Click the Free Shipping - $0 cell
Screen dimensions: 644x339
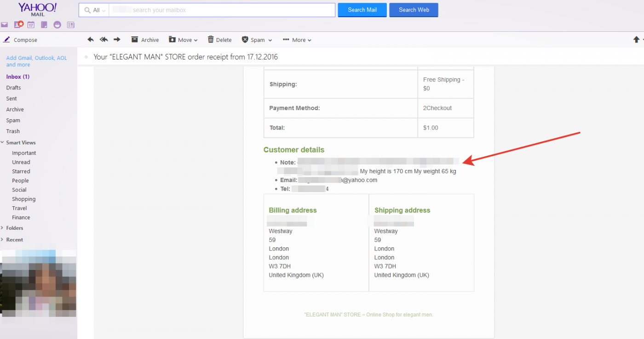[445, 84]
